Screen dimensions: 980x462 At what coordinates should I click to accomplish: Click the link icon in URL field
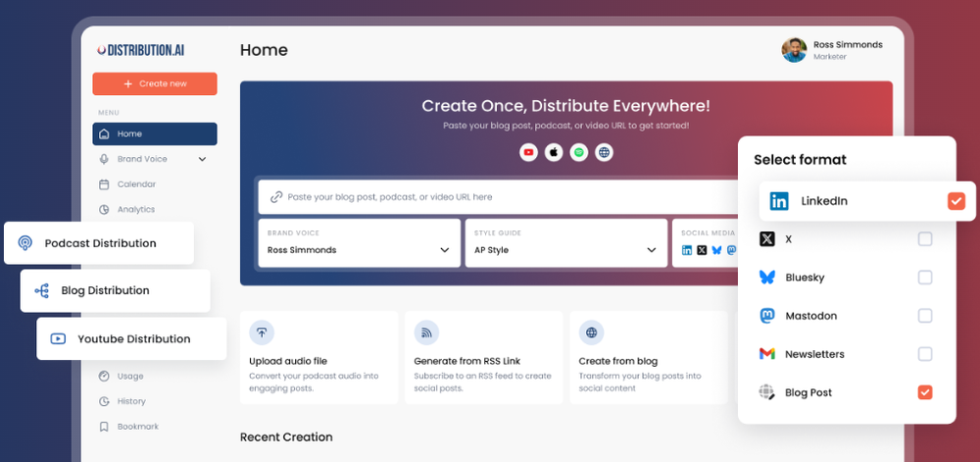coord(276,197)
